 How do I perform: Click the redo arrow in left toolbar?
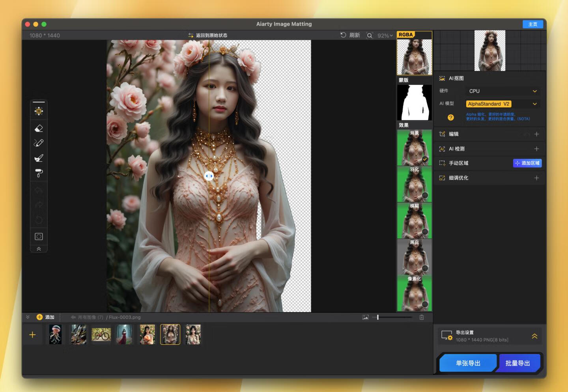(x=39, y=205)
